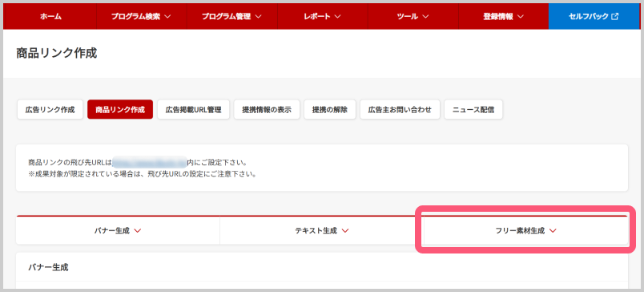
Task: Open the レポート menu
Action: pyautogui.click(x=323, y=17)
